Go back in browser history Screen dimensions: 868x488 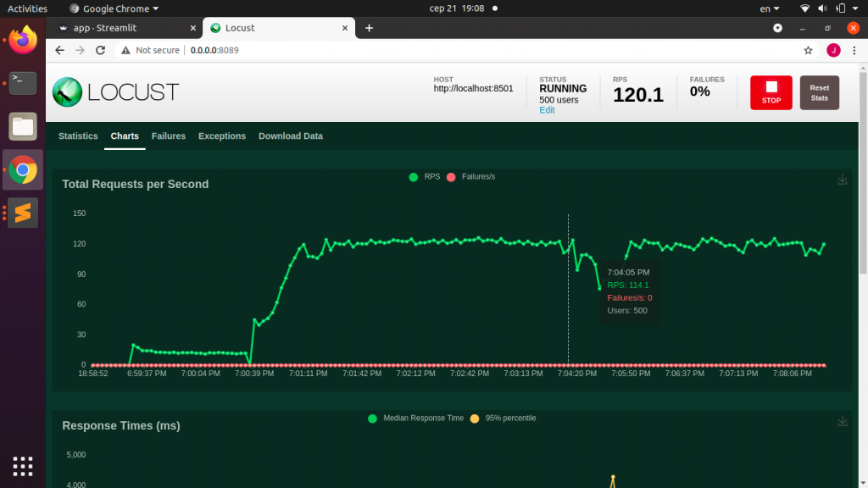tap(60, 50)
